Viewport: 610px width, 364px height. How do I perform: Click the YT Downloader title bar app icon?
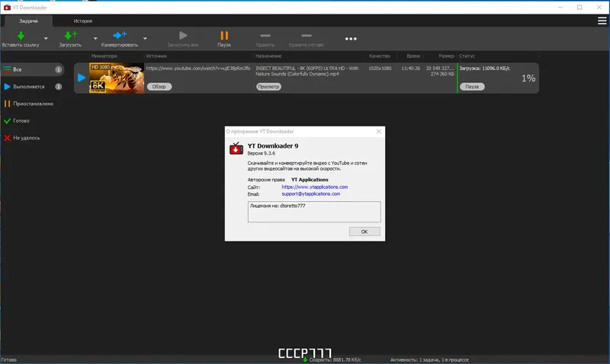click(7, 8)
